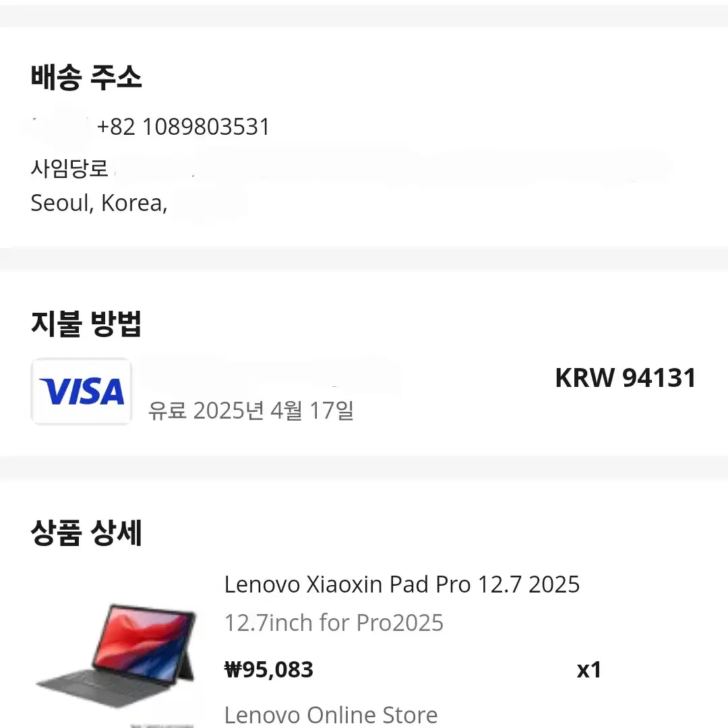The width and height of the screenshot is (728, 728).
Task: Click the divider below the shipping address section
Action: pos(364,260)
